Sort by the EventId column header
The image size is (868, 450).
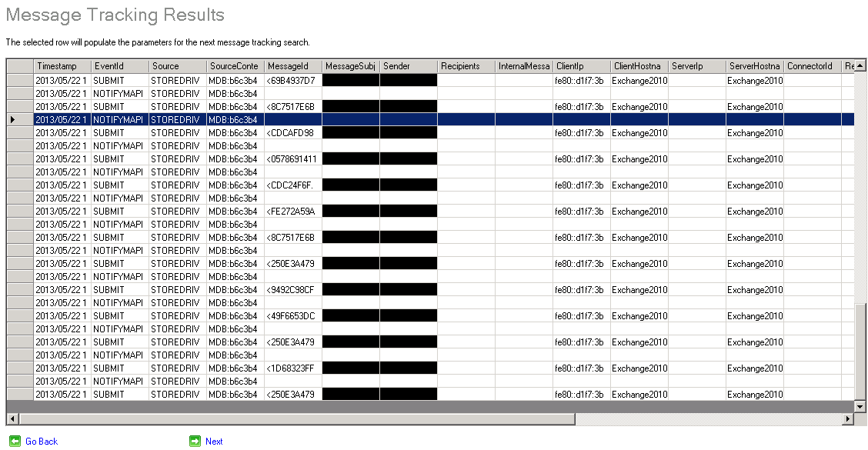click(x=119, y=67)
